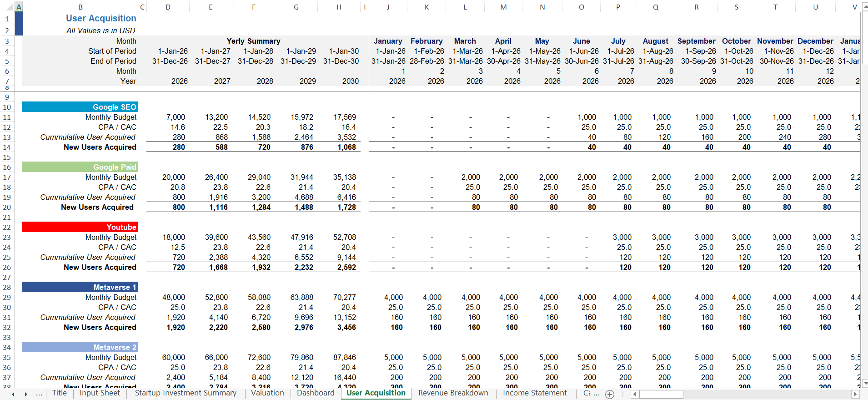Click horizontal scrollbar right arrow
Image resolution: width=868 pixels, height=400 pixels.
point(855,394)
